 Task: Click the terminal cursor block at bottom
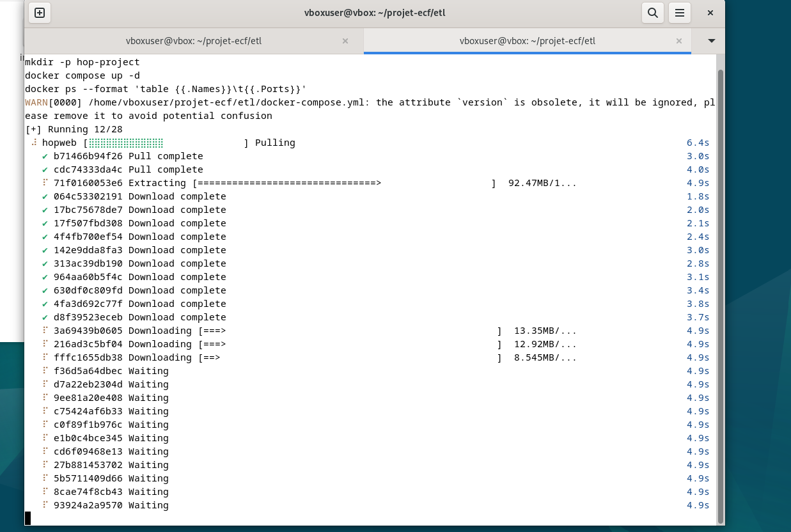tap(27, 518)
